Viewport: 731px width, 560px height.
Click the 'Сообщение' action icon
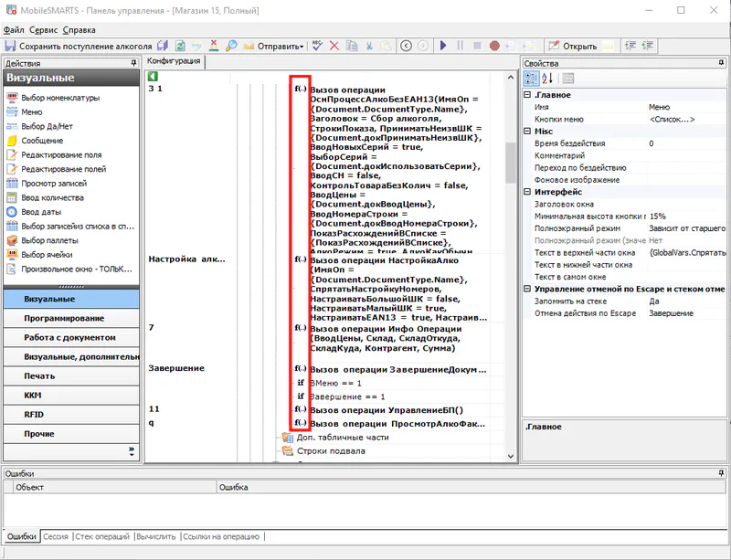12,141
